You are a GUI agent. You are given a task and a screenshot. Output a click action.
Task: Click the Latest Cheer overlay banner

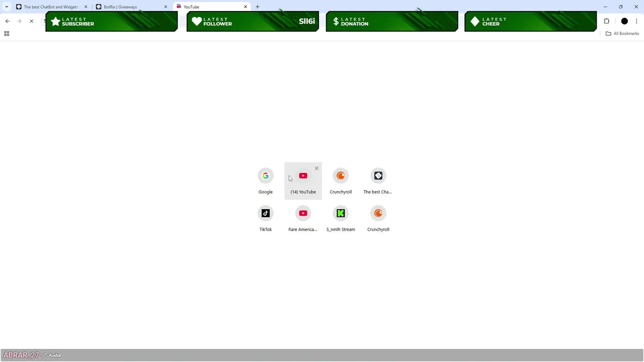click(x=530, y=22)
